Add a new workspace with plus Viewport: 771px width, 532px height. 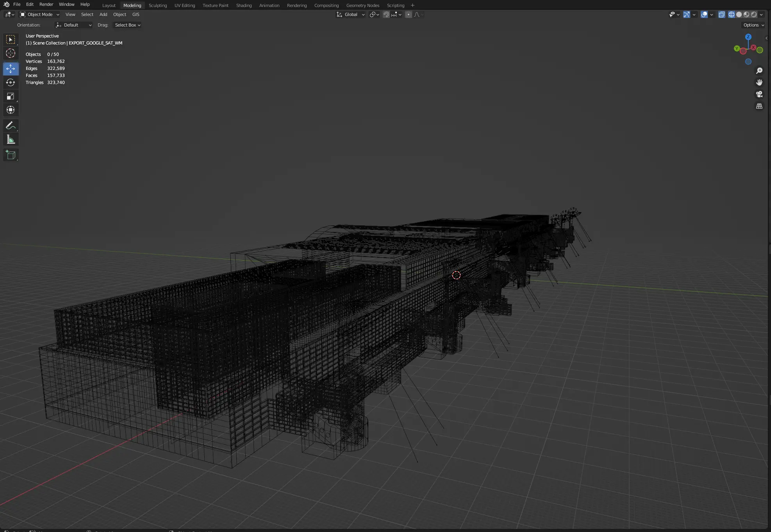[x=412, y=5]
